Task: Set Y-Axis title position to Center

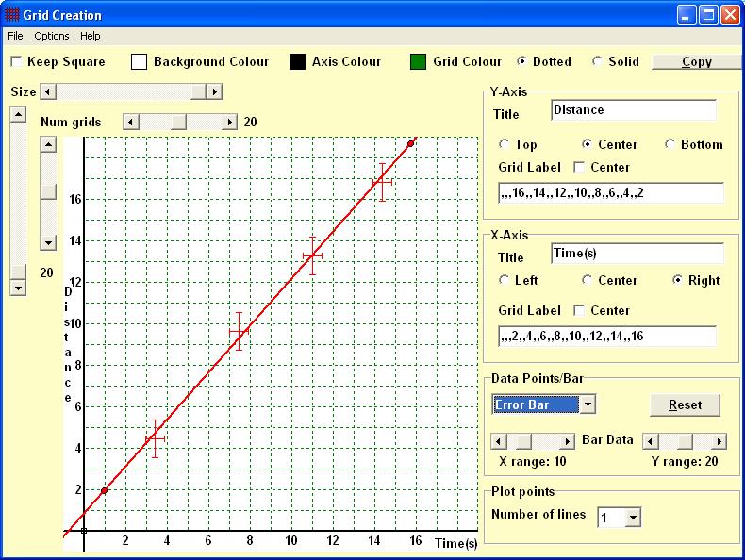Action: [588, 144]
